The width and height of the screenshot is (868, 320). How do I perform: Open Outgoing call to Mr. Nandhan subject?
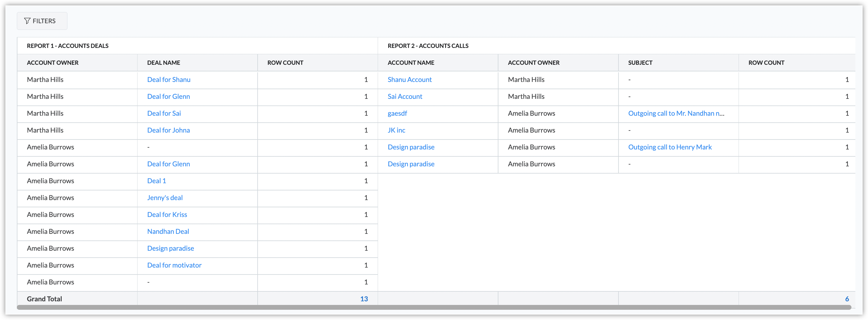coord(676,113)
